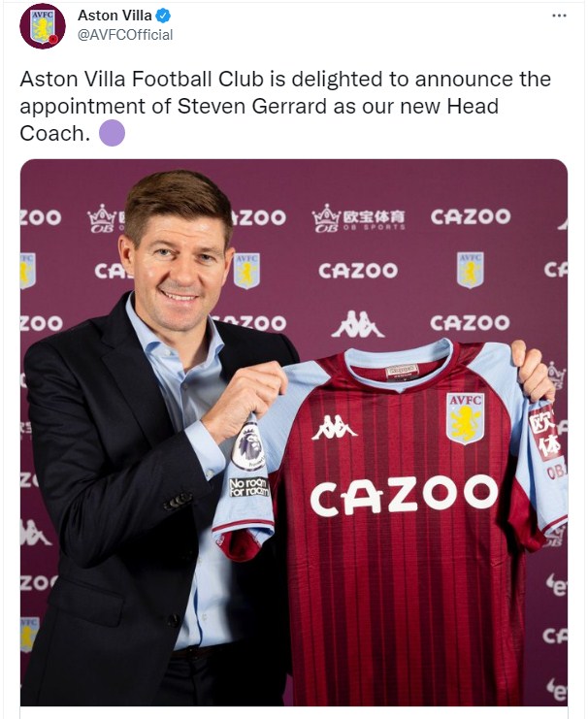Click the large CAZOO sponsor on the shirt
The image size is (588, 719).
click(x=404, y=496)
